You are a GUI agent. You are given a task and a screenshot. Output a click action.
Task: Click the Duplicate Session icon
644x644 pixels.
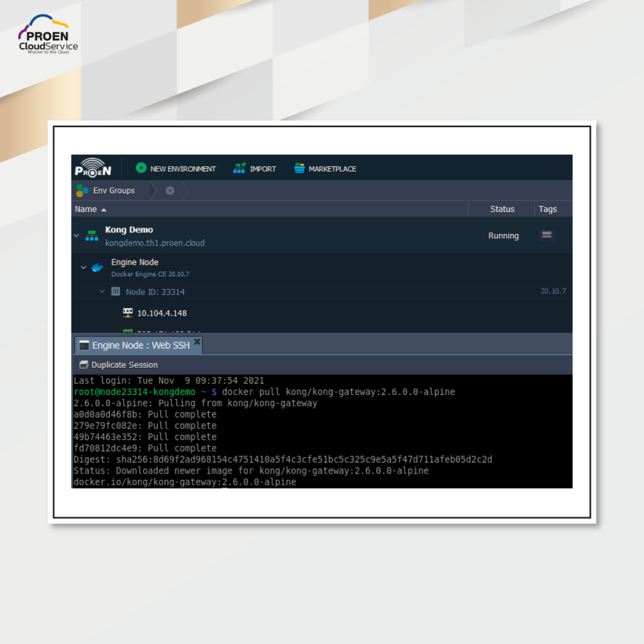point(84,364)
